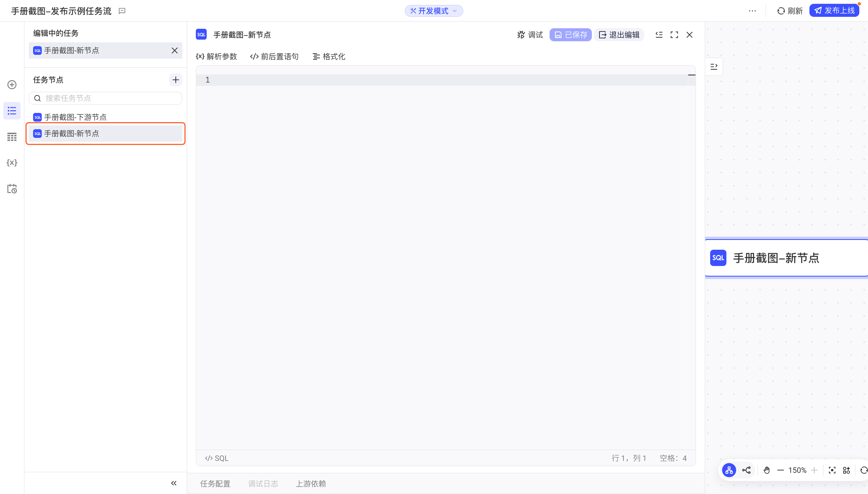Click 格式化 to format SQL

click(329, 56)
